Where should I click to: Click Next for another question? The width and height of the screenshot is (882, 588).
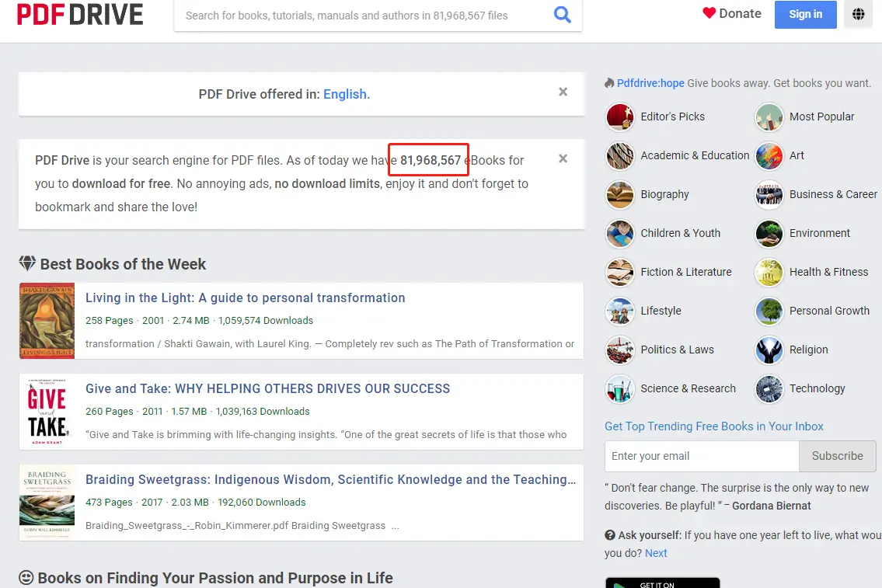point(656,553)
